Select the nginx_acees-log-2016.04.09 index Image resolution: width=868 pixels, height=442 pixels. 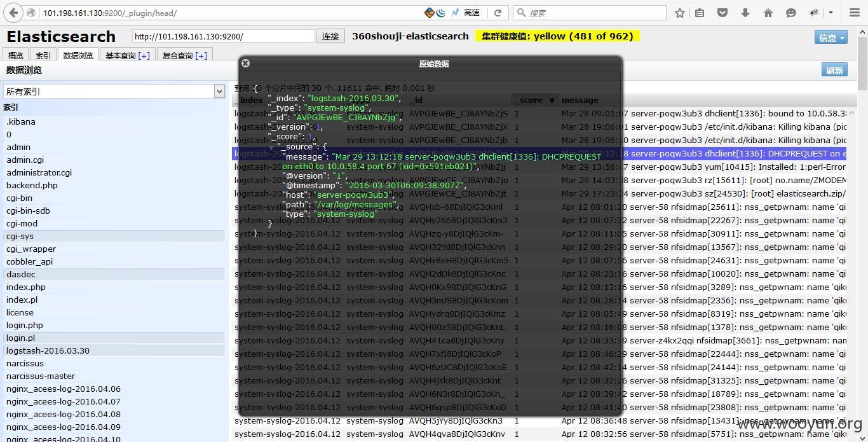[x=114, y=427]
